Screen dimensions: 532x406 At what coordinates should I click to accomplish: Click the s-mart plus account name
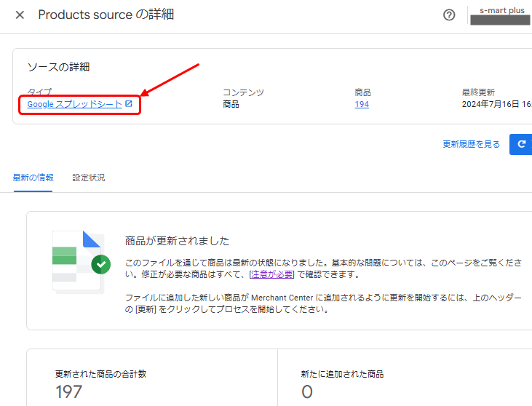[501, 10]
